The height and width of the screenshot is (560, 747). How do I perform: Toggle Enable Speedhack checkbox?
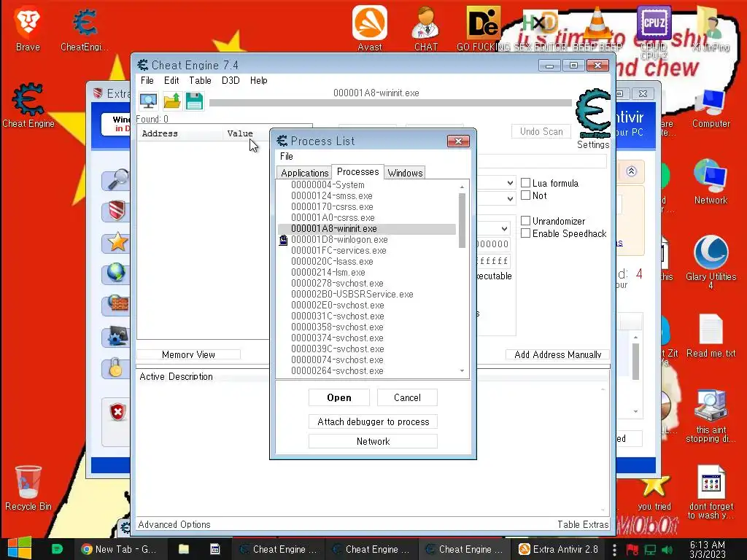[525, 233]
